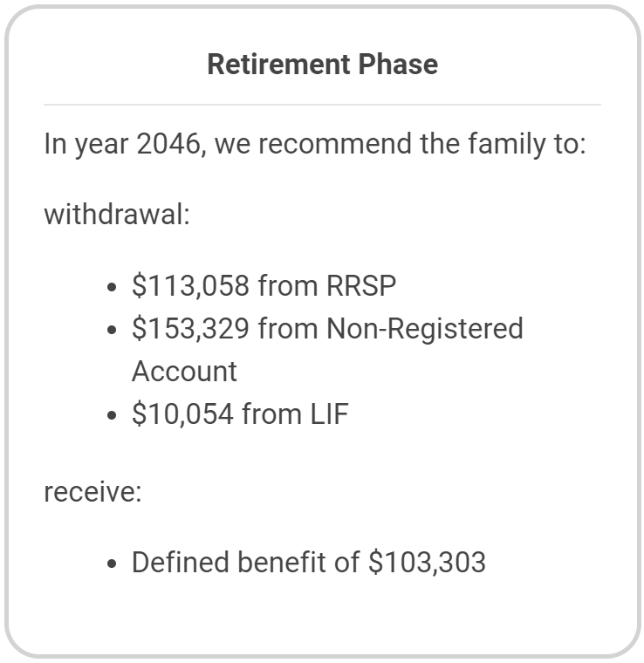644x663 pixels.
Task: Click the "withdrawal:" section label
Action: (117, 214)
